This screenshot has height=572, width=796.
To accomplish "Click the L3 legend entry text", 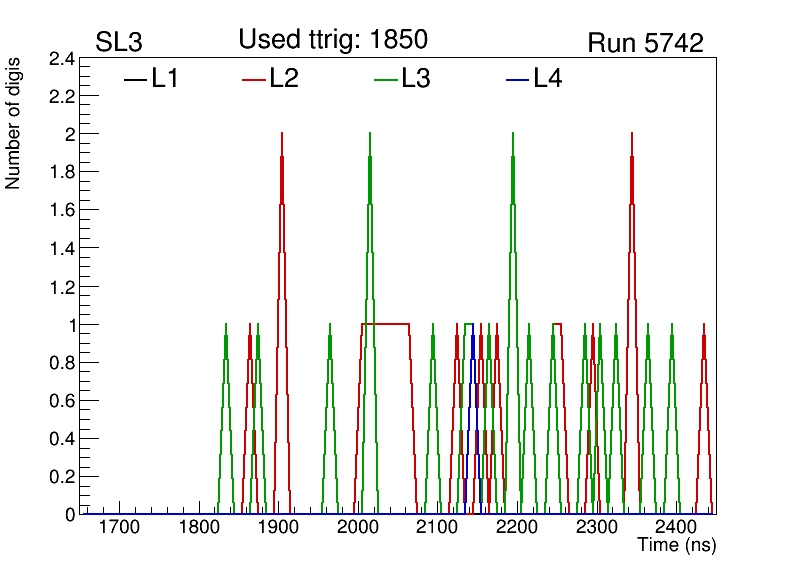I will [416, 79].
